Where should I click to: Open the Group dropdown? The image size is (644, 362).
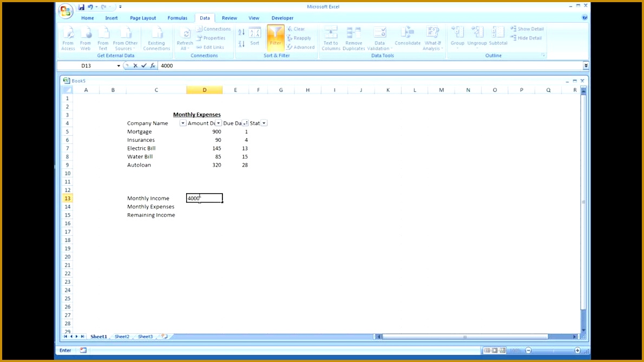click(x=457, y=37)
